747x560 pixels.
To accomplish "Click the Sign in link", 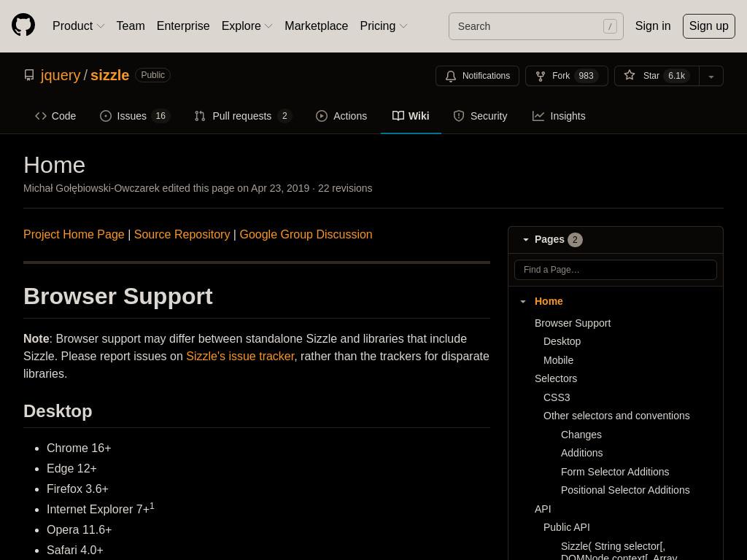I will 653,26.
